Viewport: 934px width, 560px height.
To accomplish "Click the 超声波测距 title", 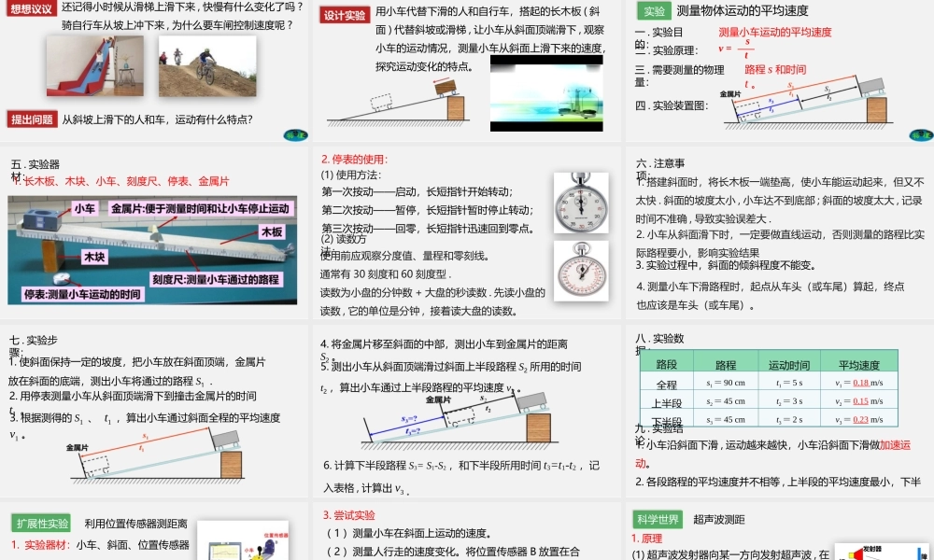I will point(719,519).
